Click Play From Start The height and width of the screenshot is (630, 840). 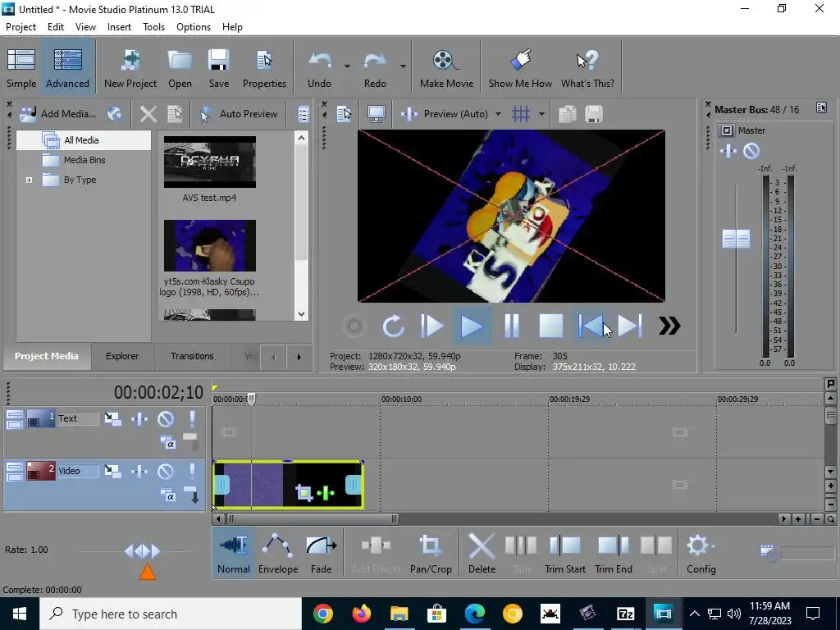point(431,326)
